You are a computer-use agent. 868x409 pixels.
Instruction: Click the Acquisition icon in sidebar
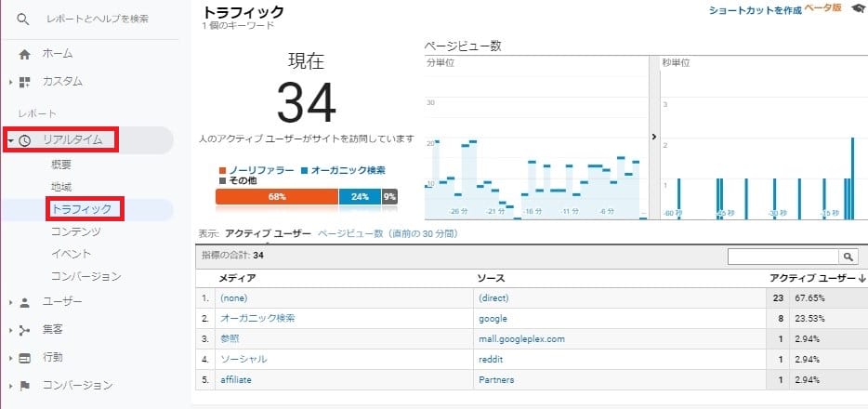point(25,330)
